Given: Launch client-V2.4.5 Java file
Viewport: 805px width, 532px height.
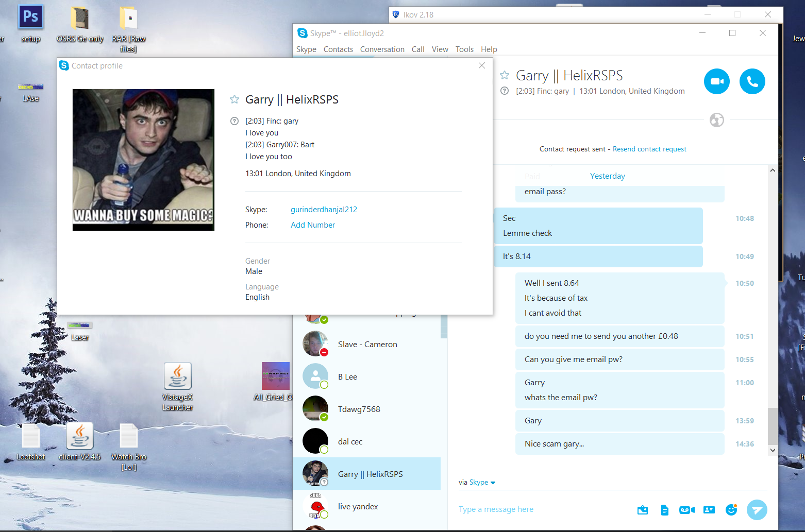Looking at the screenshot, I should [80, 441].
